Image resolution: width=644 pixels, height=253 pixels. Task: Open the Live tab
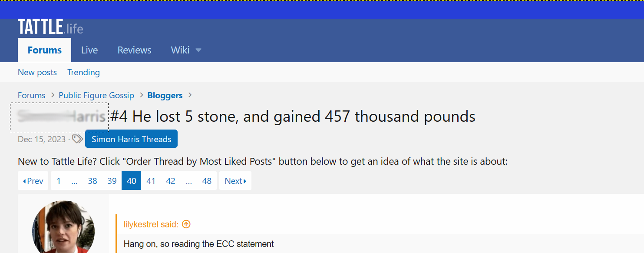tap(89, 50)
